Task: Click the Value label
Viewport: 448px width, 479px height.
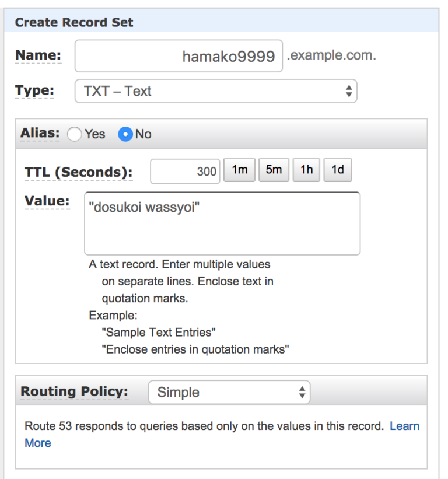Action: [47, 201]
